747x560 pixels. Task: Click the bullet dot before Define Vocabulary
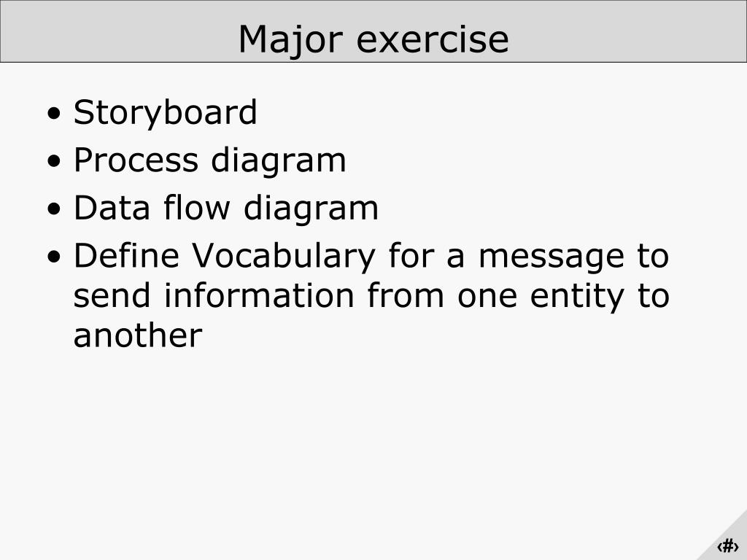click(x=55, y=257)
